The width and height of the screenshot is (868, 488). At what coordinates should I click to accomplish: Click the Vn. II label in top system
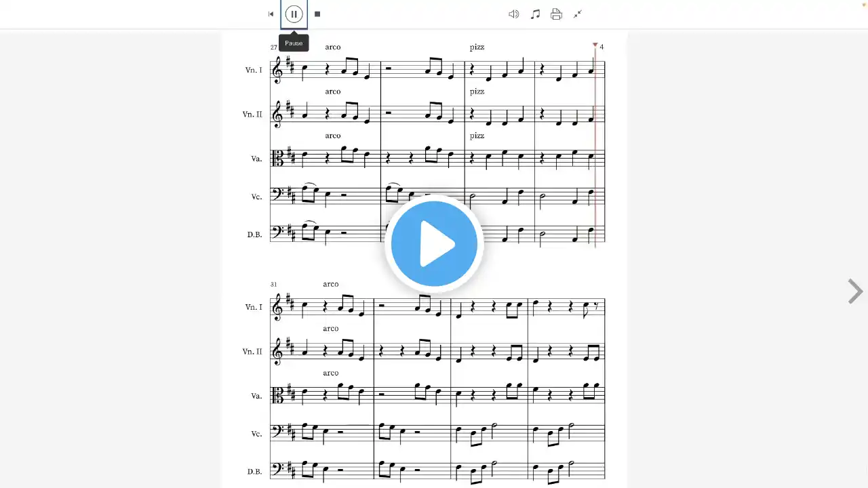point(252,115)
